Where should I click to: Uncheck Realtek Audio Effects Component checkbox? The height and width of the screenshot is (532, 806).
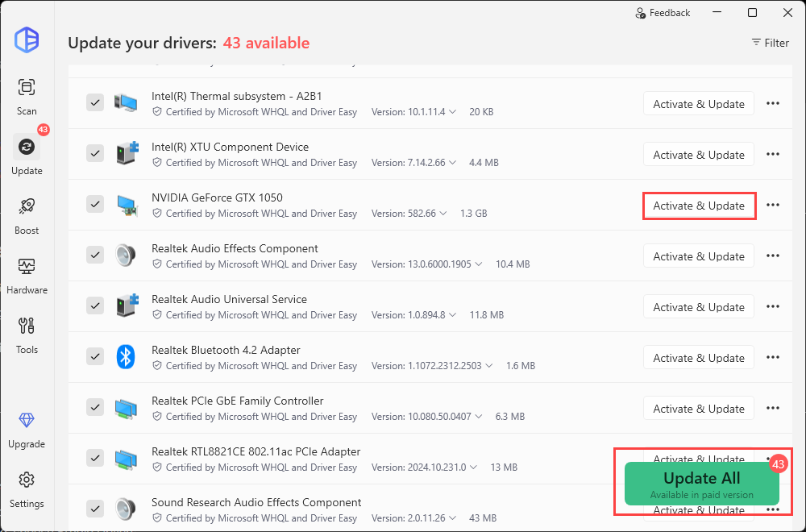(95, 255)
